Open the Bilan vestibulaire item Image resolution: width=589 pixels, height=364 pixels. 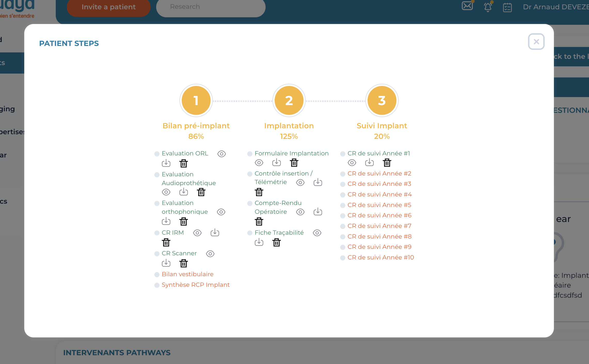[187, 274]
